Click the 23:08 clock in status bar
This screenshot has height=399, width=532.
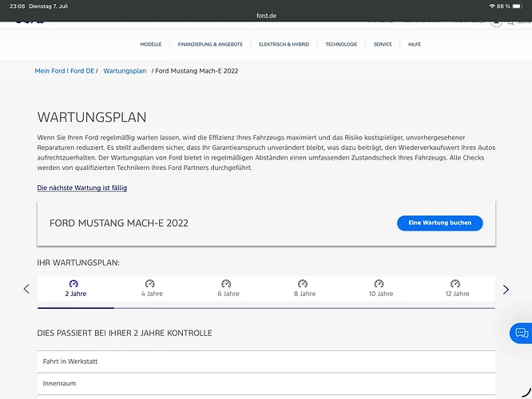(17, 6)
